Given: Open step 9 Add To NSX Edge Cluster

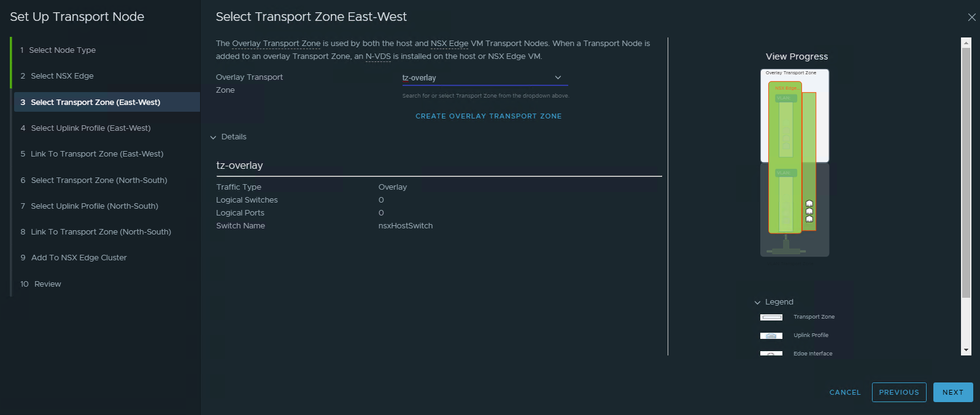Looking at the screenshot, I should pyautogui.click(x=74, y=258).
